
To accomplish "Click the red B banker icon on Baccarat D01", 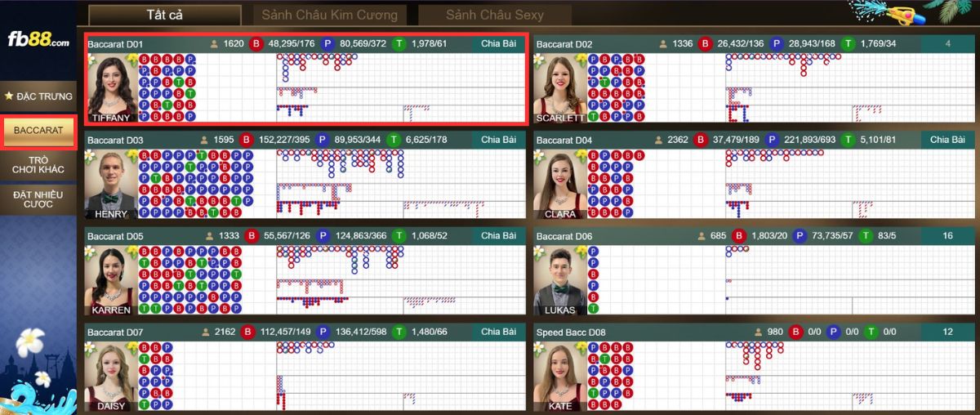I will click(256, 44).
